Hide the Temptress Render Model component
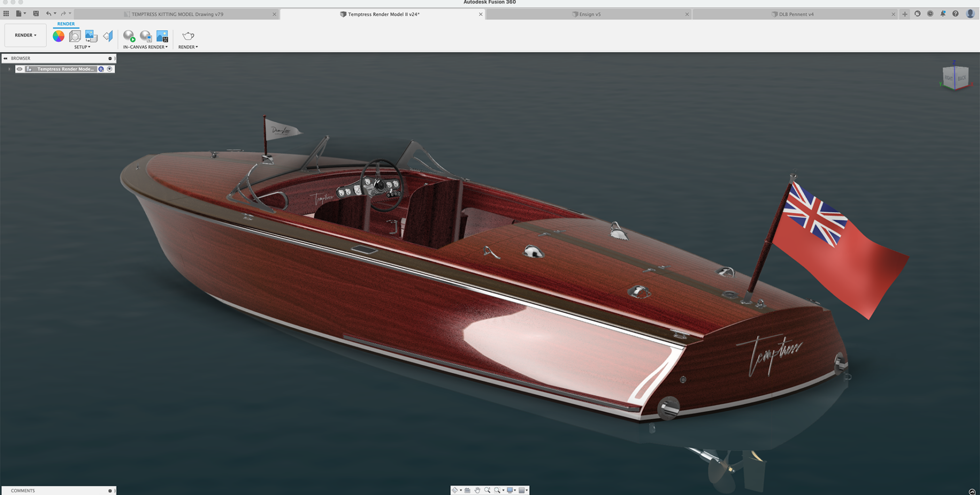The image size is (980, 495). coord(19,69)
